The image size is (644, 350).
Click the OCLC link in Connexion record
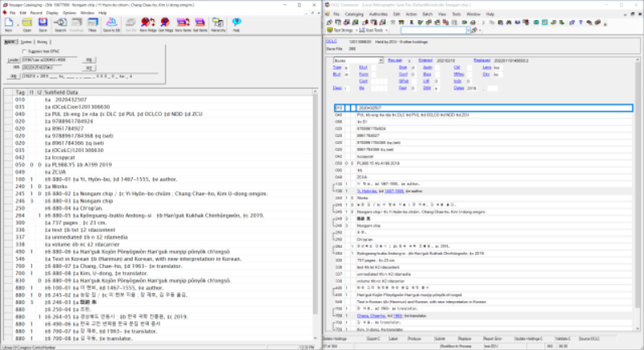click(x=331, y=42)
